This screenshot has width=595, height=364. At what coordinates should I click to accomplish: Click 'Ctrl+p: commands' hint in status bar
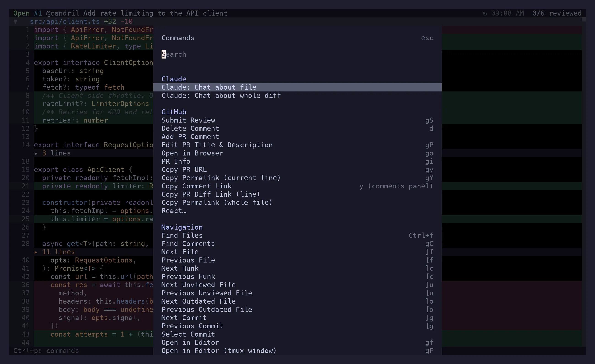point(46,351)
